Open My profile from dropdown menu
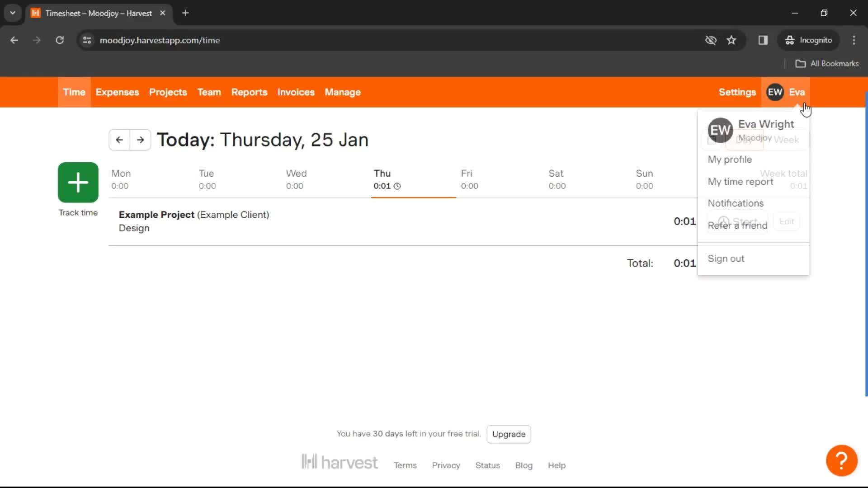Screen dimensions: 868x488 730,159
